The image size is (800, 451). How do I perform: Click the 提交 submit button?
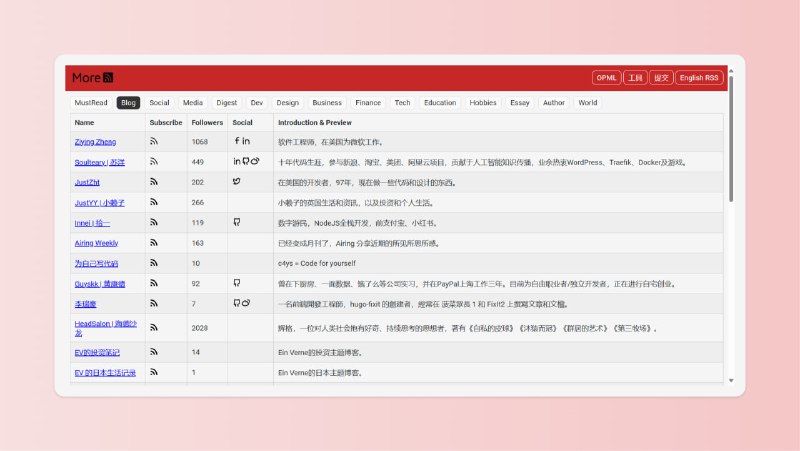tap(661, 78)
